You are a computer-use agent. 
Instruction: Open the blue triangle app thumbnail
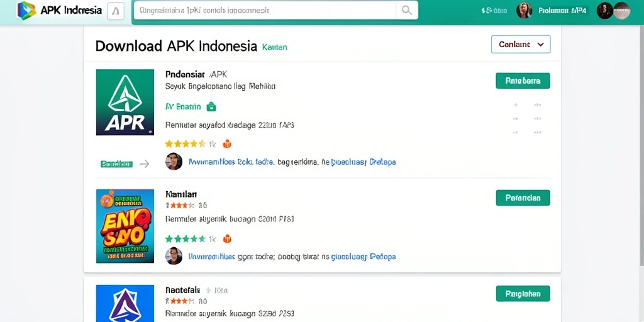125,303
